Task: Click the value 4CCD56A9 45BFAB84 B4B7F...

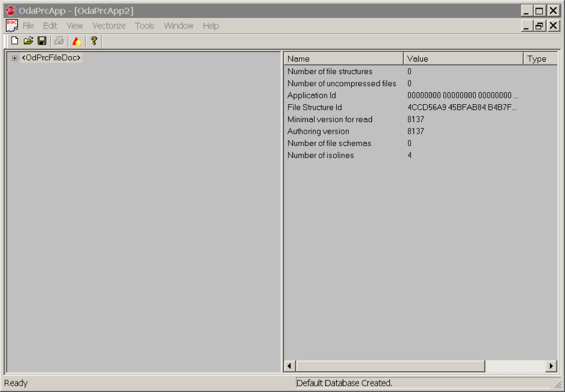Action: 462,107
